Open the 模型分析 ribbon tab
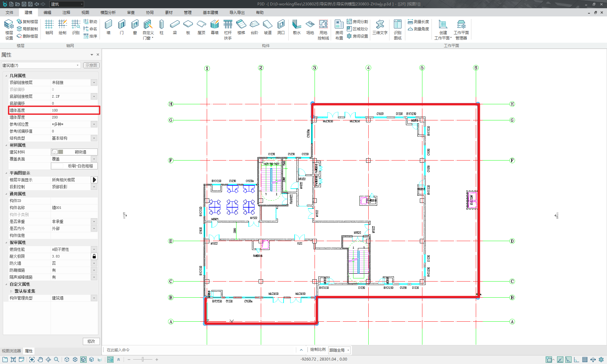The image size is (607, 364). [x=108, y=13]
